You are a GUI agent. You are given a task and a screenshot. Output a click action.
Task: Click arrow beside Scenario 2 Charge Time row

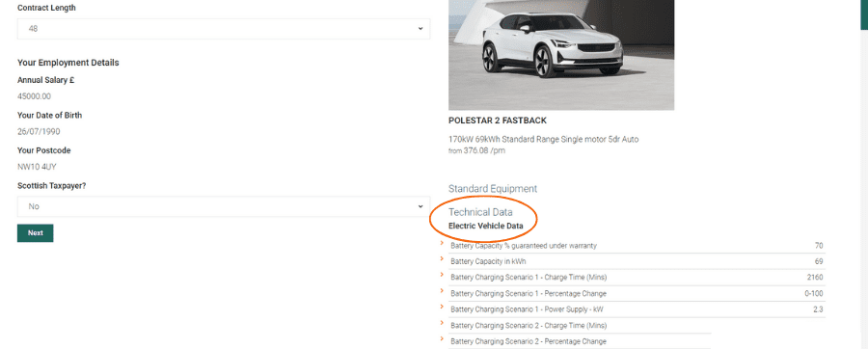pos(442,323)
